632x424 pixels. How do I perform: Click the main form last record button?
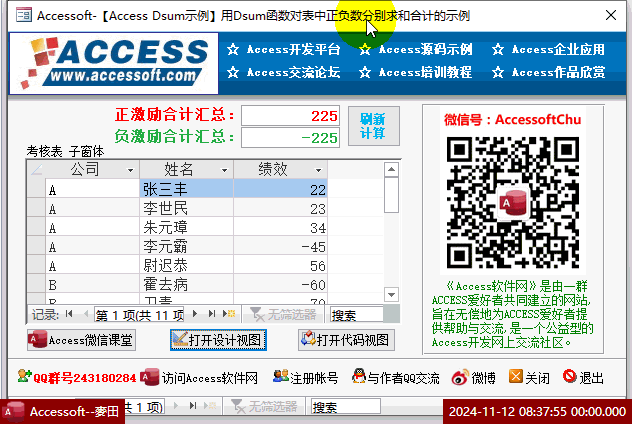click(x=193, y=406)
